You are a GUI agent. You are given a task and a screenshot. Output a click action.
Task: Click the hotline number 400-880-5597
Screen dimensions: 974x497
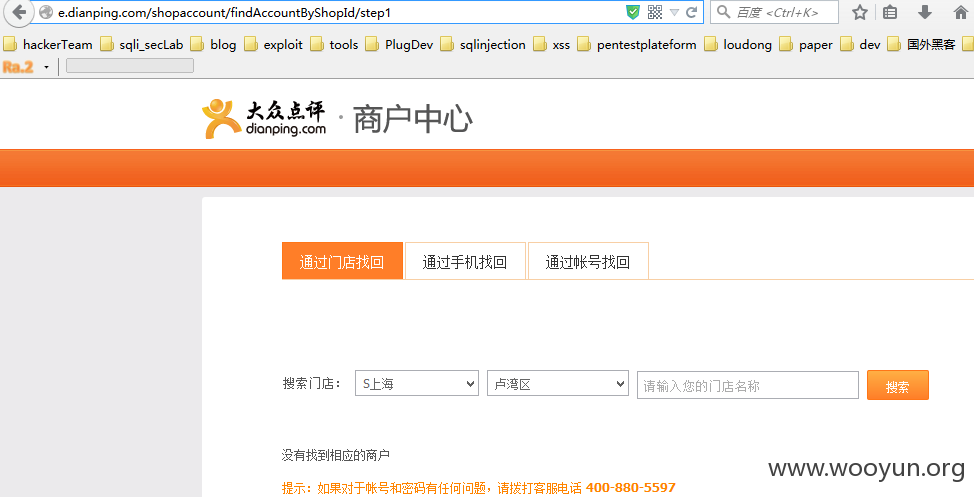[630, 488]
